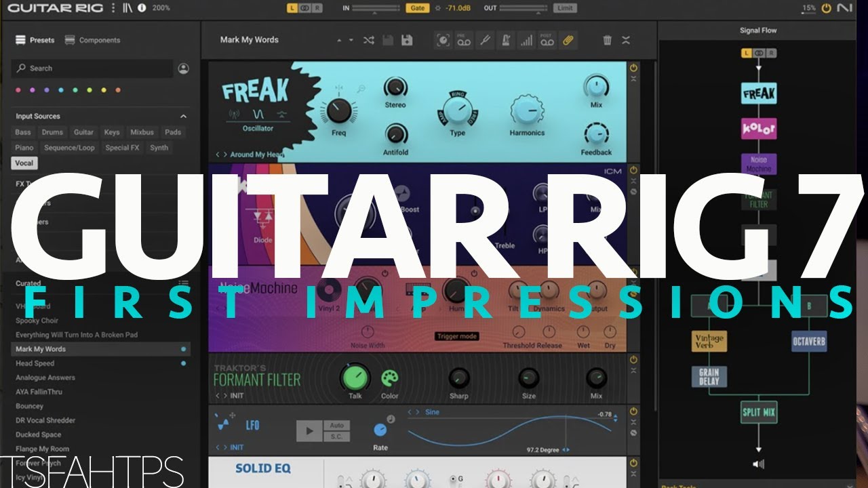Switch to the Presets tab

point(35,40)
